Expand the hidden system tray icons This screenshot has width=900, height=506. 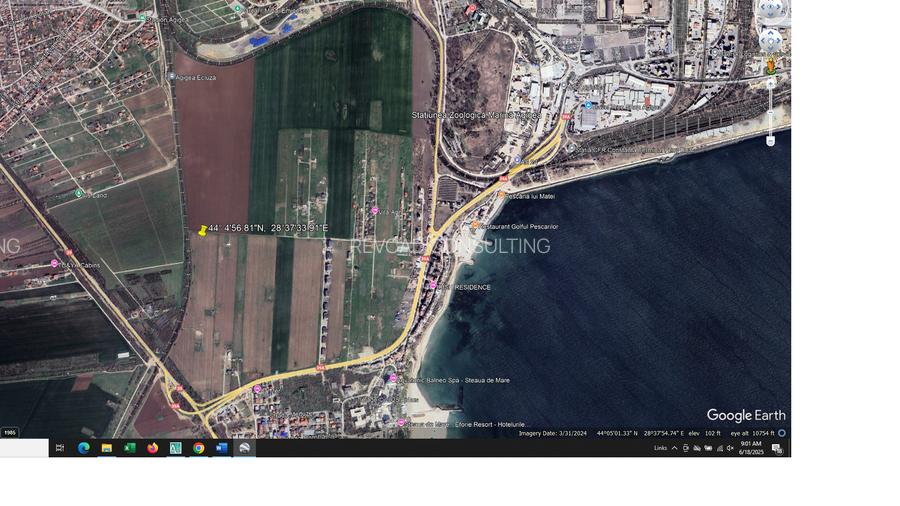[674, 448]
